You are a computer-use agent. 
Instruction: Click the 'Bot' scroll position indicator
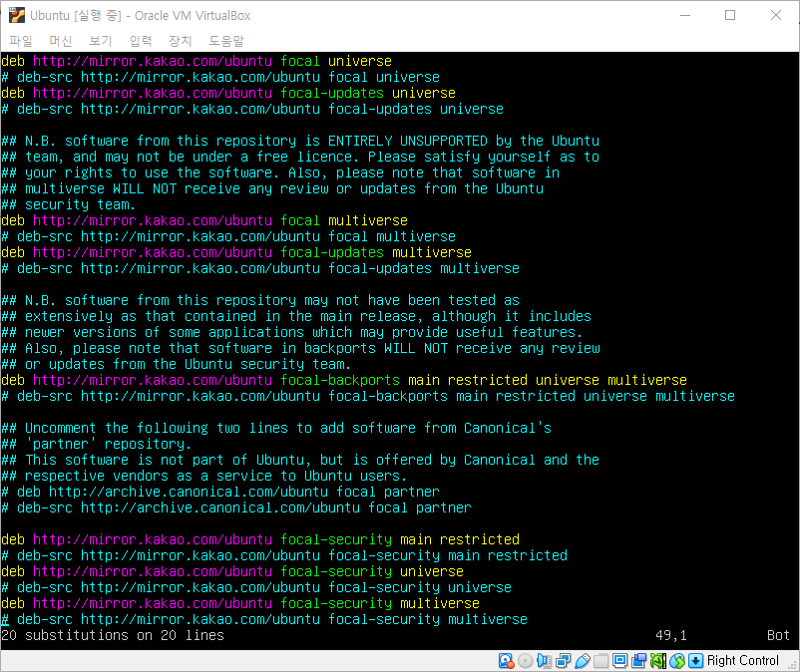pos(778,635)
